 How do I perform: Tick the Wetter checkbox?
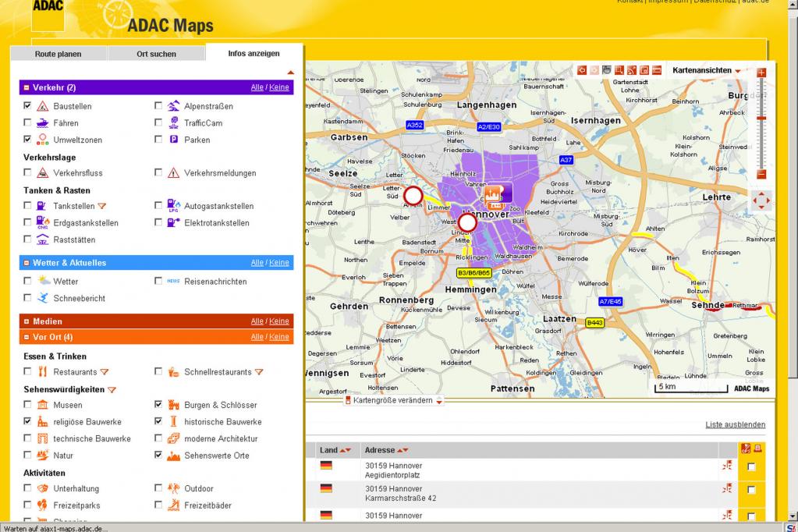[27, 281]
